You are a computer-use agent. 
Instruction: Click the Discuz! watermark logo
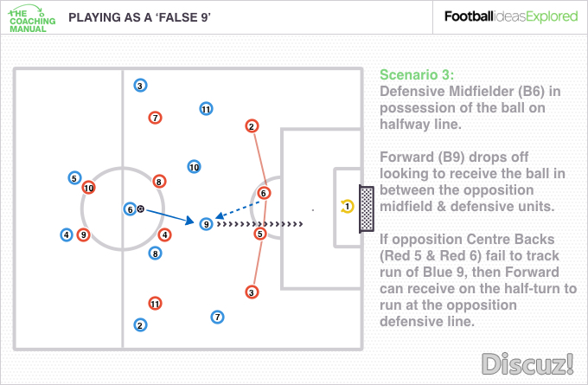527,363
